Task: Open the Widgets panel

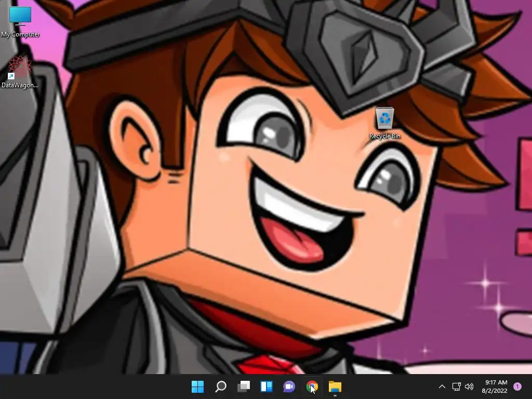Action: pyautogui.click(x=267, y=387)
